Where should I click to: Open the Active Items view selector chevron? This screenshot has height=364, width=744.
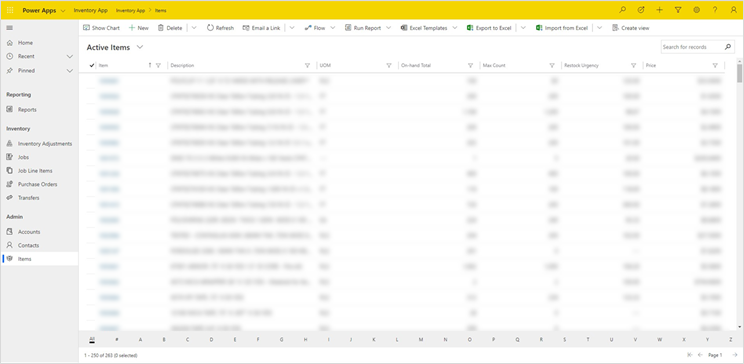(x=140, y=47)
